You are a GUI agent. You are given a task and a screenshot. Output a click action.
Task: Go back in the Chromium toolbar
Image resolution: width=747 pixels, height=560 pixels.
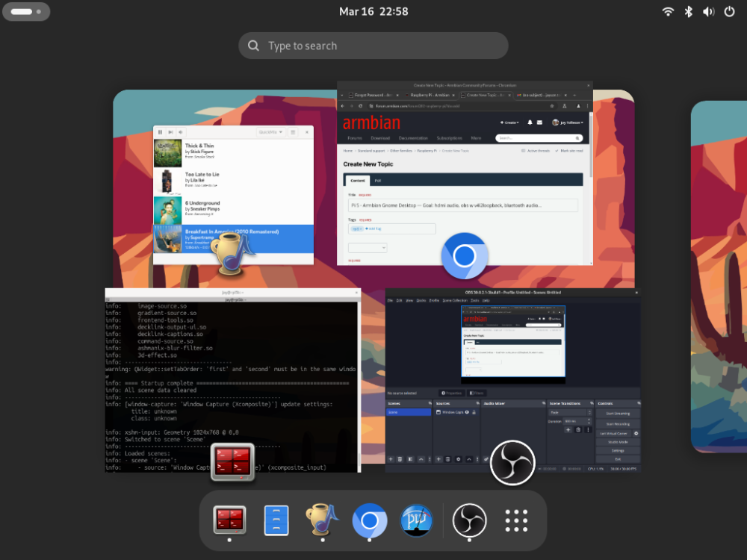click(x=343, y=106)
